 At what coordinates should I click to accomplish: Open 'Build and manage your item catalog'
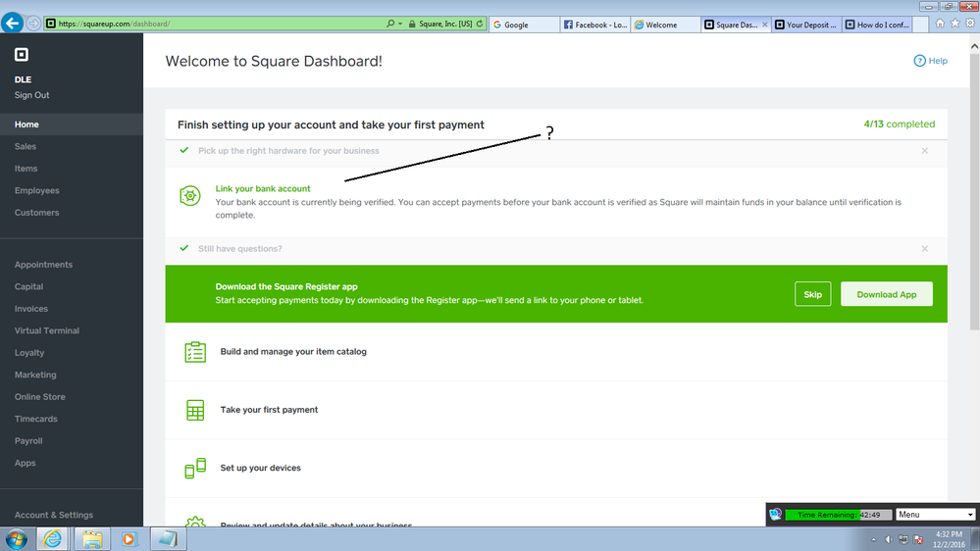293,352
